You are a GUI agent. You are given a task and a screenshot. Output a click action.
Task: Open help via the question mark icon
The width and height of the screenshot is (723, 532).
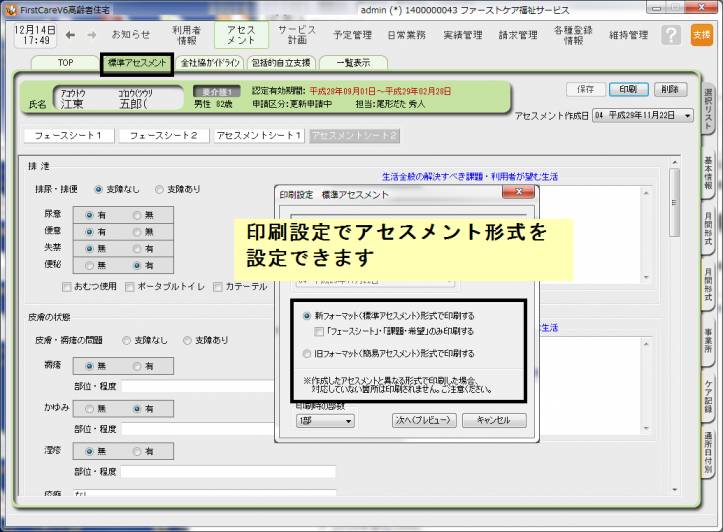671,35
